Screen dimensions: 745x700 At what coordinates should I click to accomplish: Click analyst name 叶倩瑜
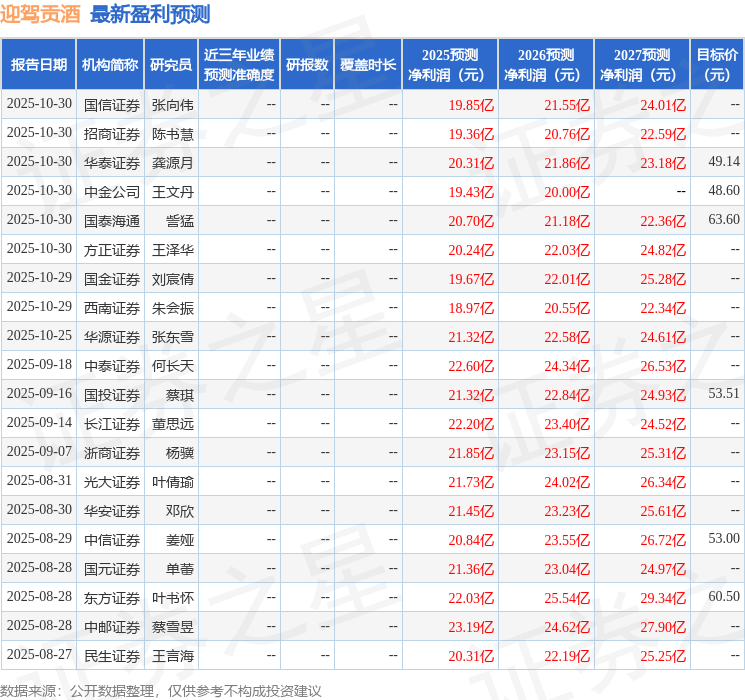[173, 482]
